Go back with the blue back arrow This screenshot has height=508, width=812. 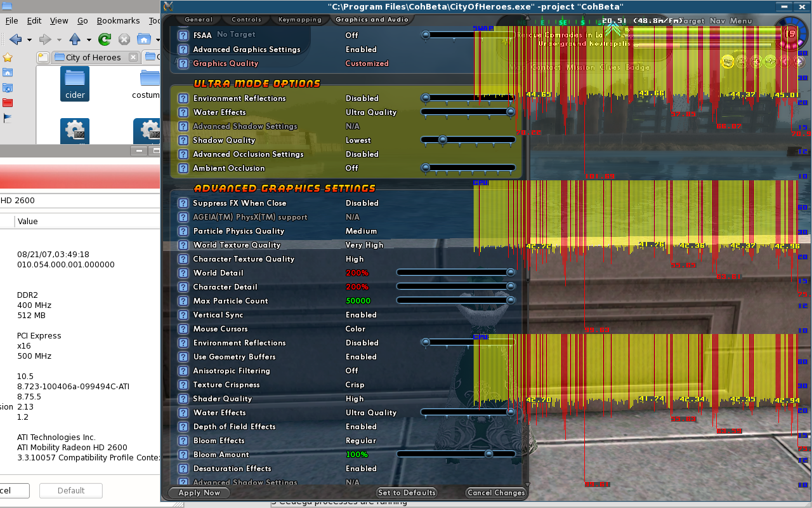pos(15,39)
